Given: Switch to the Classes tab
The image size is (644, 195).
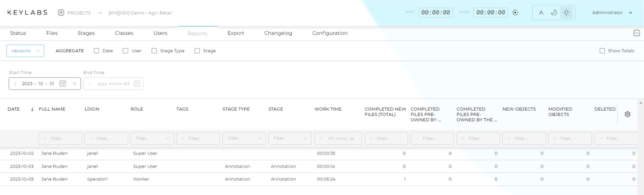Looking at the screenshot, I should point(124,33).
